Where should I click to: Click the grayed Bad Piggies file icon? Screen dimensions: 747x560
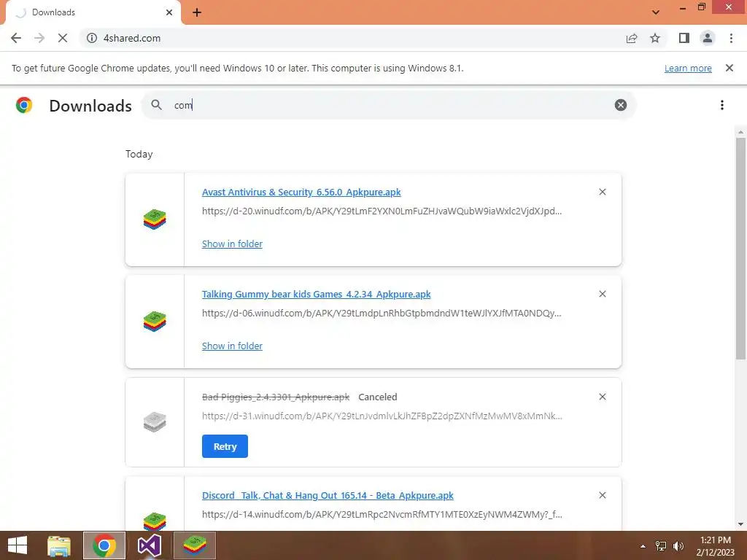coord(155,422)
